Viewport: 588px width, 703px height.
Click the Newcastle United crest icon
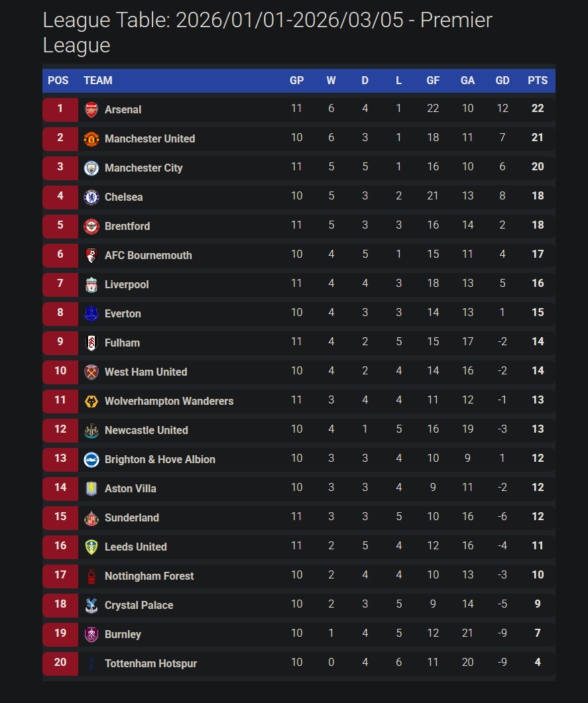click(91, 430)
